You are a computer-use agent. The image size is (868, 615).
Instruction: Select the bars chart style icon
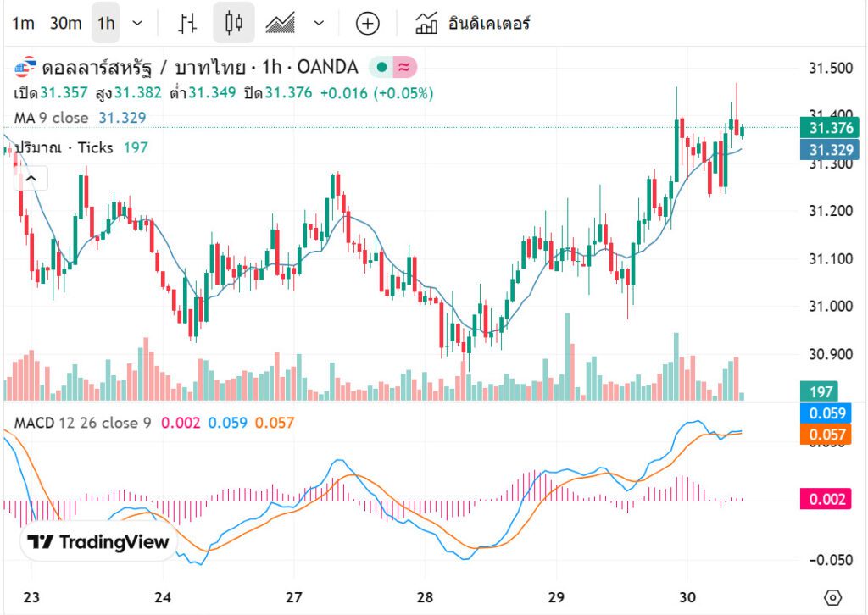[187, 24]
